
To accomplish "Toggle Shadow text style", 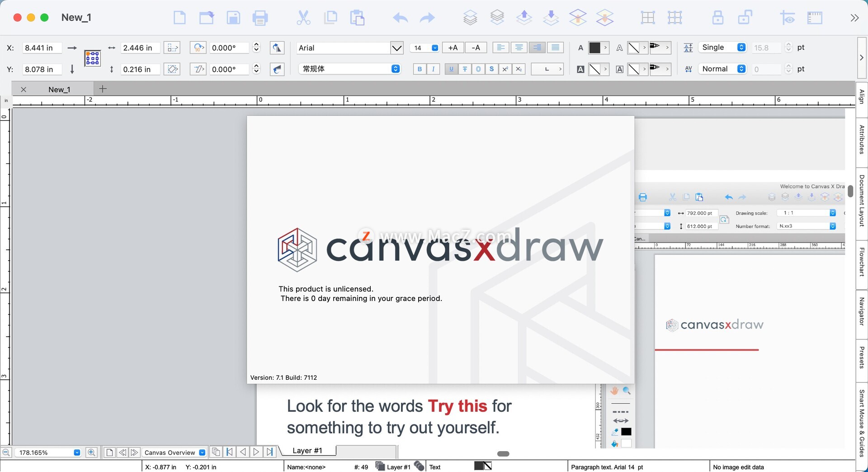I will coord(492,69).
